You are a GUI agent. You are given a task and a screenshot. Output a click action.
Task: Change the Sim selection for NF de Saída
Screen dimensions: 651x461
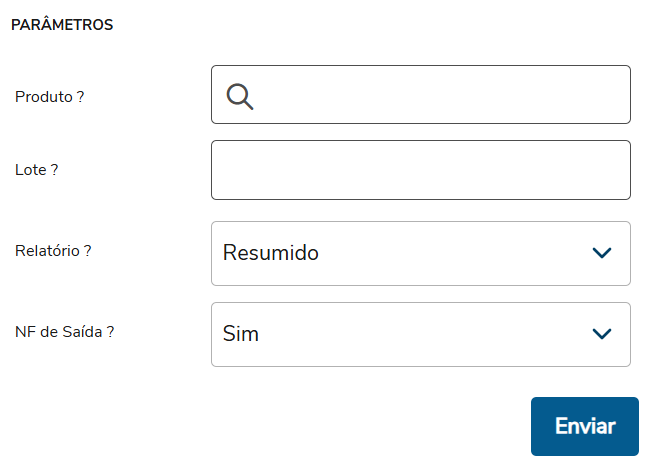420,334
